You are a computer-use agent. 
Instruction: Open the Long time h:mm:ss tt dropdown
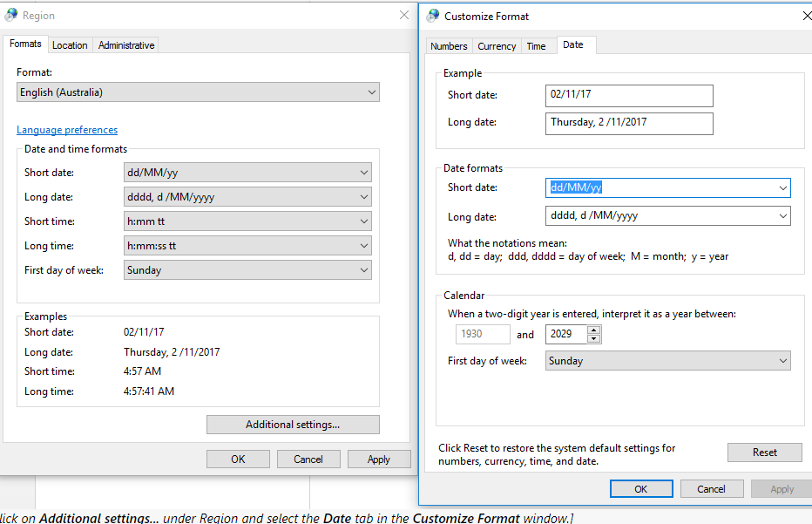pos(247,246)
